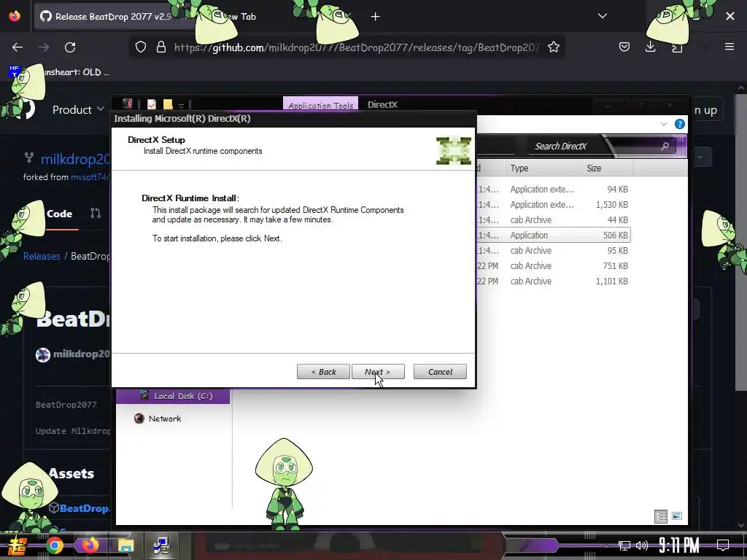
Task: Open the Product dropdown on GitHub
Action: 78,109
